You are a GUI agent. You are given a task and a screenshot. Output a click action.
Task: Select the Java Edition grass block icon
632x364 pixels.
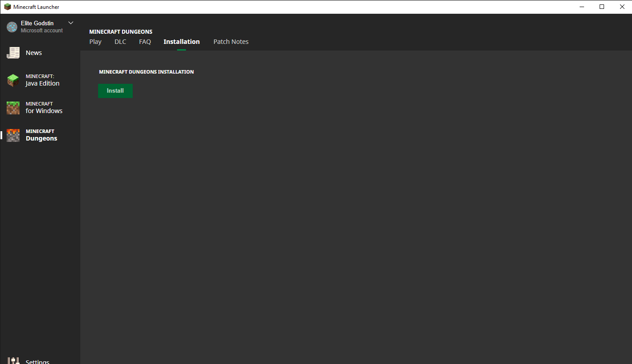[13, 80]
